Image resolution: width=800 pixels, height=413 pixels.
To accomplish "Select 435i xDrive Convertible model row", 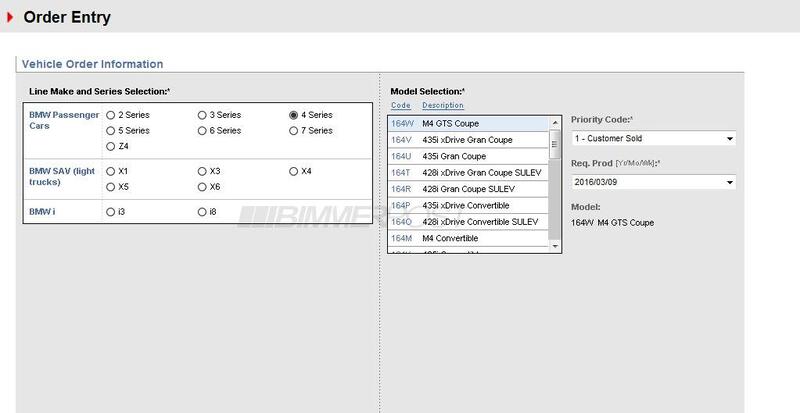I will click(468, 205).
